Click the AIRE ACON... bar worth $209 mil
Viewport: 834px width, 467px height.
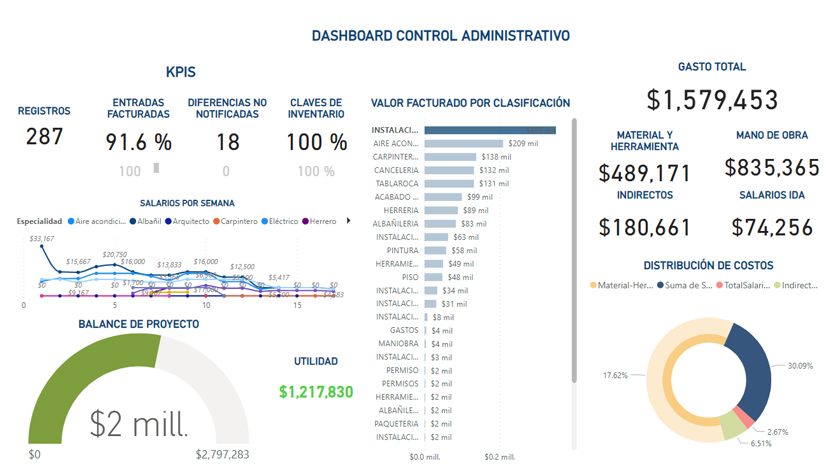pos(463,144)
